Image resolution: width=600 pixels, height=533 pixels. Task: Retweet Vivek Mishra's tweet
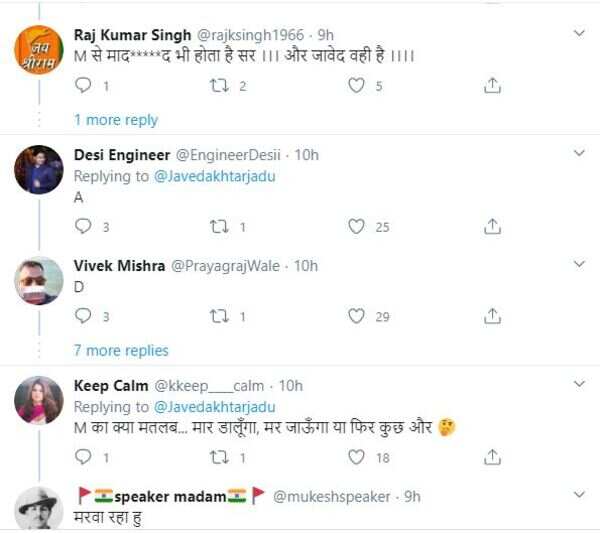[x=218, y=316]
